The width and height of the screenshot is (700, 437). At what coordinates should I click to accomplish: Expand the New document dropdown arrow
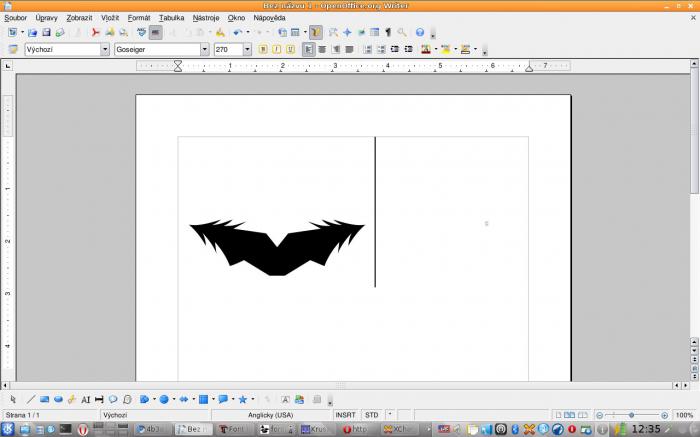[x=22, y=33]
